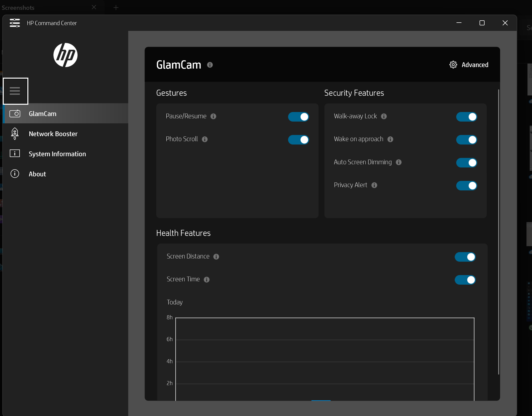Viewport: 532px width, 416px height.
Task: Click info icon next to Photo Scroll
Action: click(205, 139)
